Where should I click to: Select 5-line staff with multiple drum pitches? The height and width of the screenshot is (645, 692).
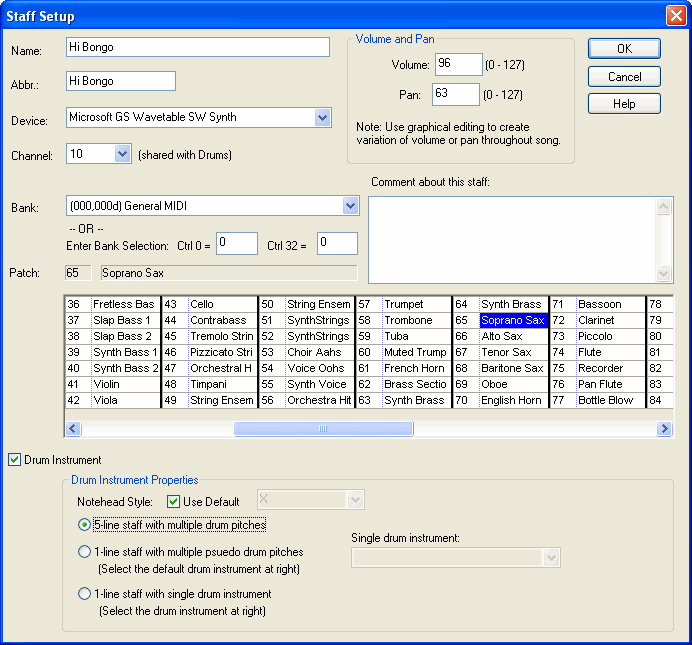(x=84, y=524)
